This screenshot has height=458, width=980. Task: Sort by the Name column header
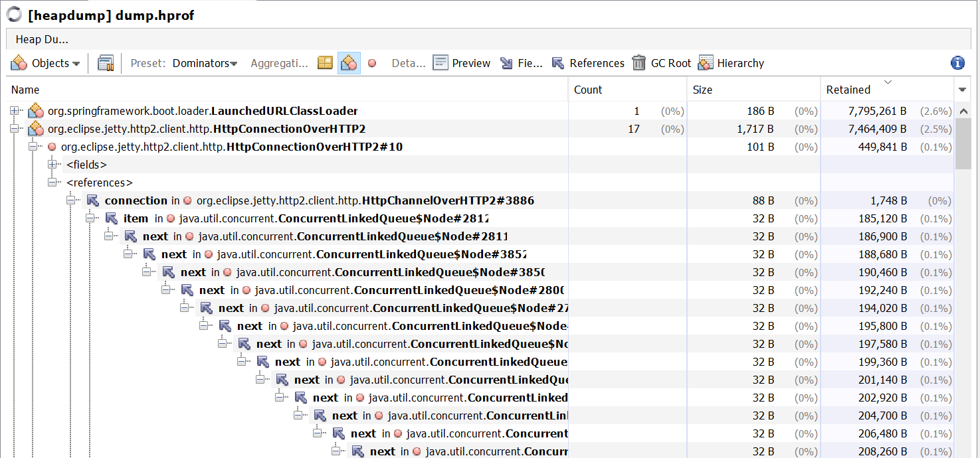pos(287,90)
